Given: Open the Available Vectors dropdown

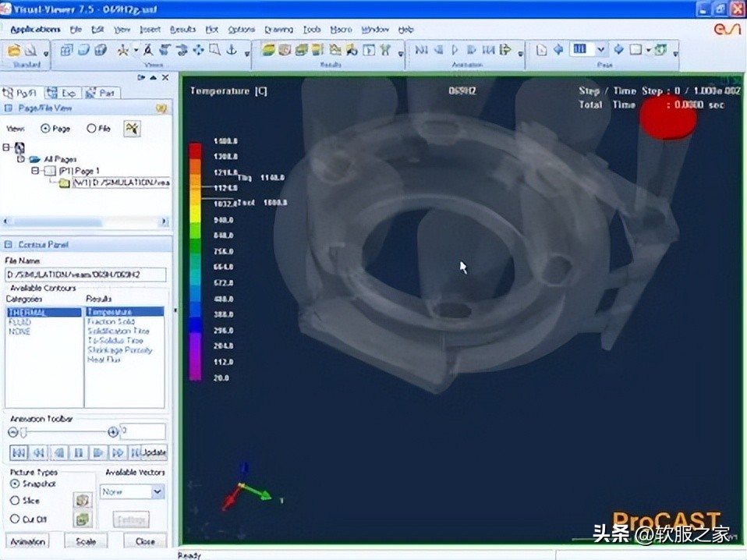Looking at the screenshot, I should (x=158, y=491).
